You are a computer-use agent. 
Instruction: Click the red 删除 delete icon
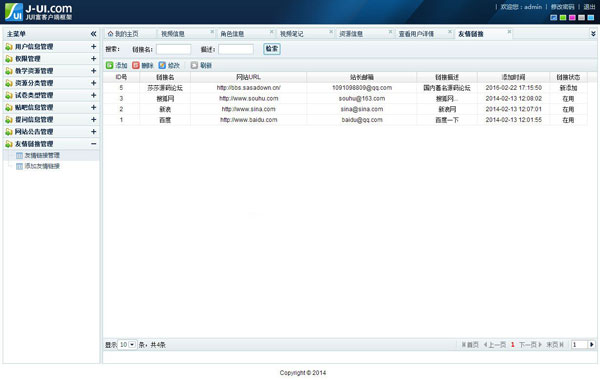[135, 65]
